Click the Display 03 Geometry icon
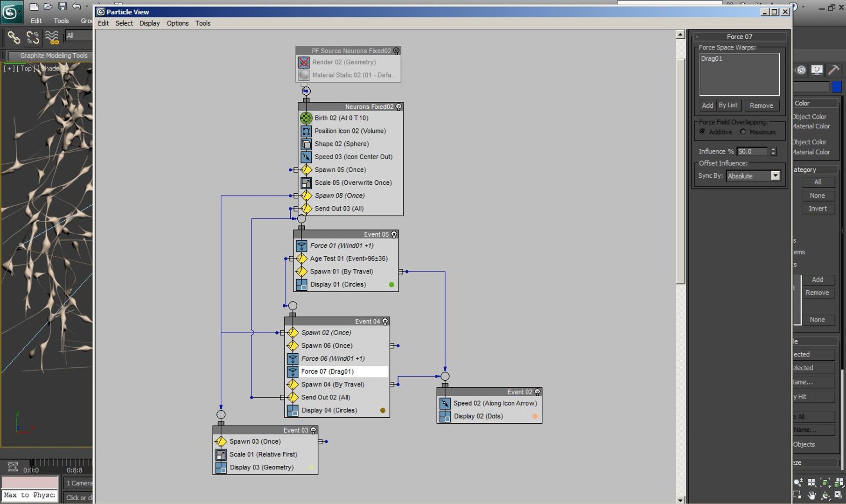Image resolution: width=846 pixels, height=504 pixels. point(221,467)
